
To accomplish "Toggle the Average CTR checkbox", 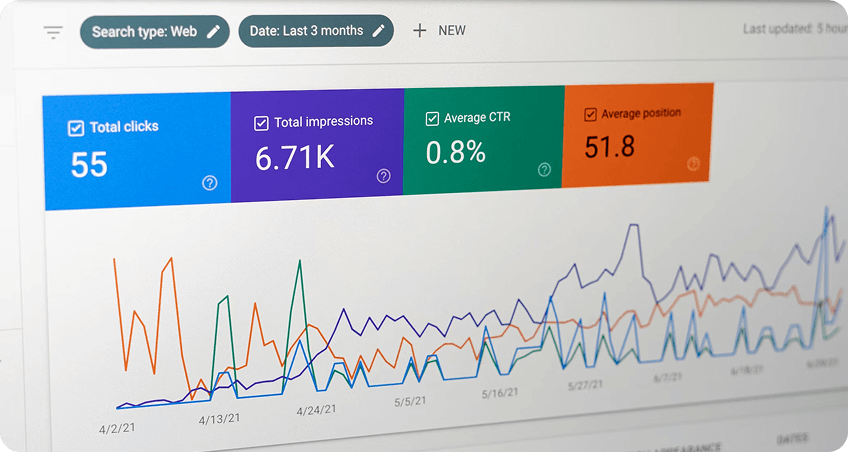I will 432,119.
